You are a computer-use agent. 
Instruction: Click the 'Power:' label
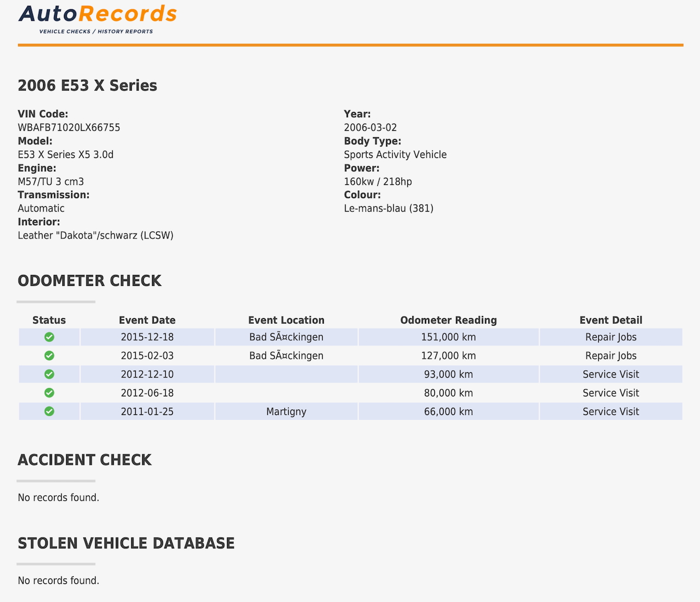click(x=361, y=168)
